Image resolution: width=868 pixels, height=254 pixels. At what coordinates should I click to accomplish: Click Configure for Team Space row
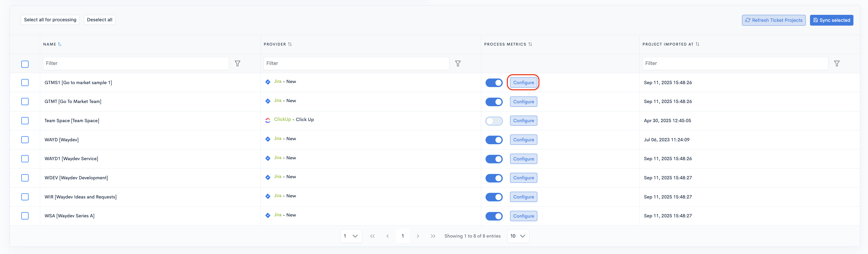point(523,121)
